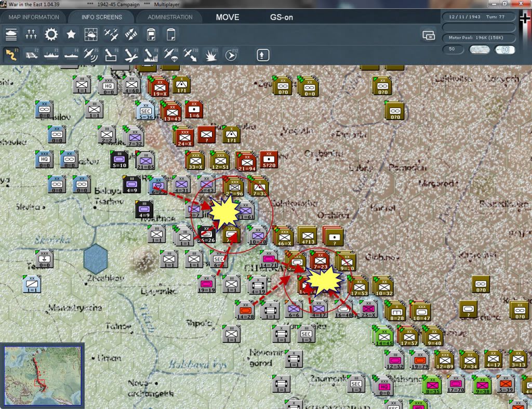Click the date and Turn 77 field
532x409 pixels.
(x=478, y=17)
